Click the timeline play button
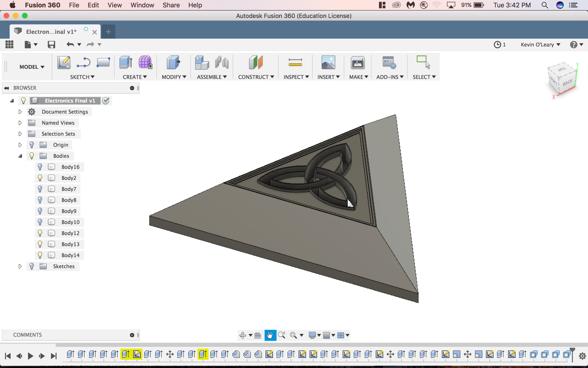The height and width of the screenshot is (368, 588). tap(30, 356)
